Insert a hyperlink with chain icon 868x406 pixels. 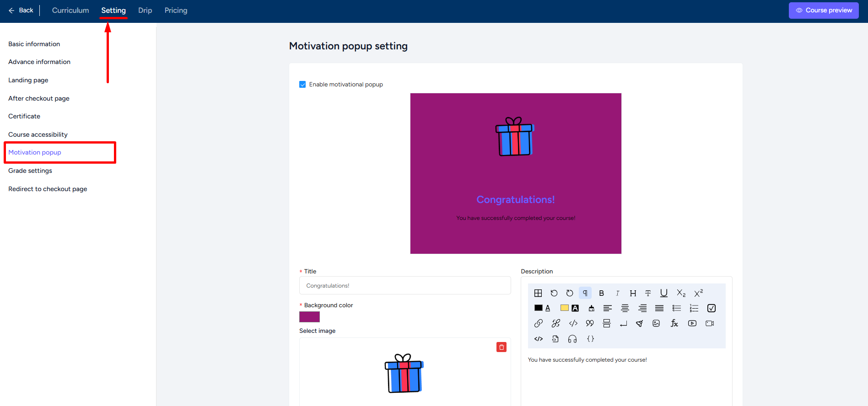[539, 323]
